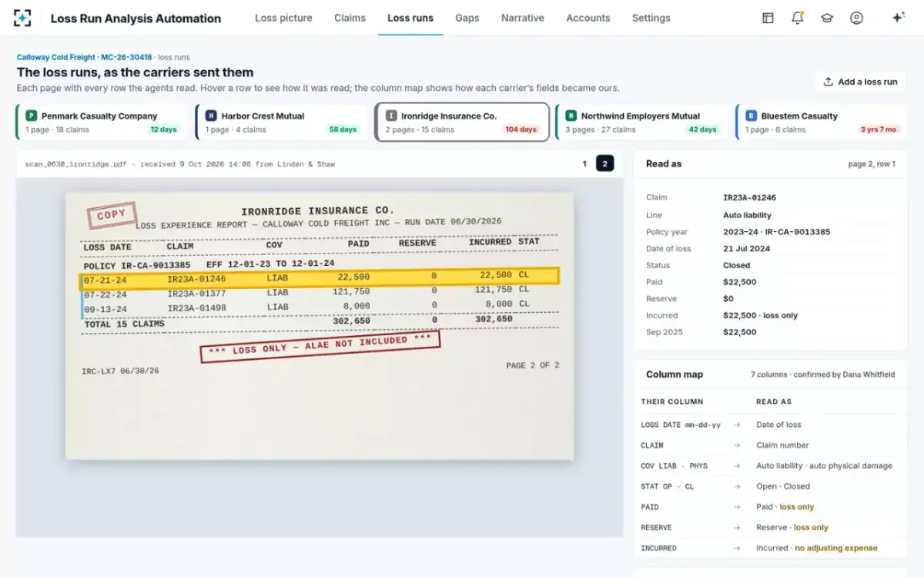Select the Bluestem Casualty card
The height and width of the screenshot is (578, 924).
coord(821,123)
